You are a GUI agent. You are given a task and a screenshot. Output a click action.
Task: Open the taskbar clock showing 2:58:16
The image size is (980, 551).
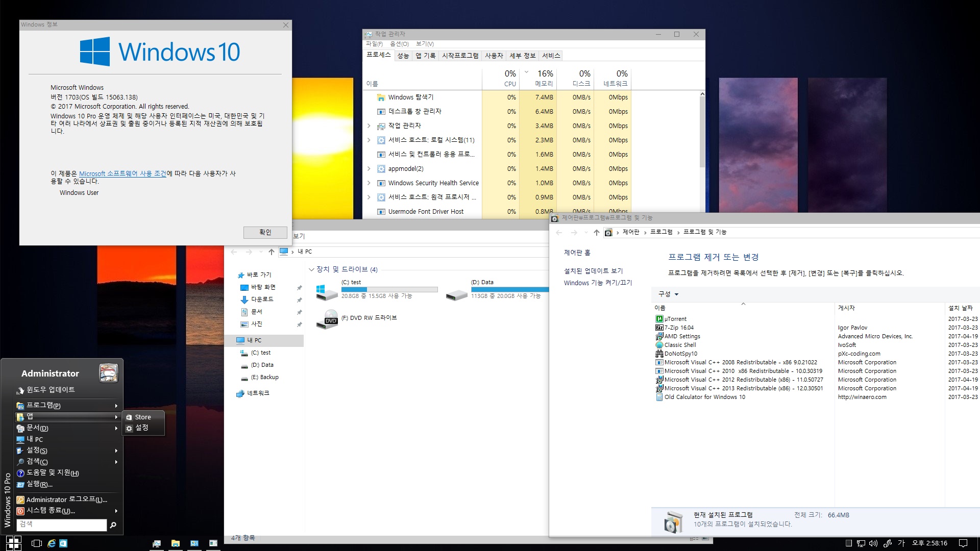(929, 543)
